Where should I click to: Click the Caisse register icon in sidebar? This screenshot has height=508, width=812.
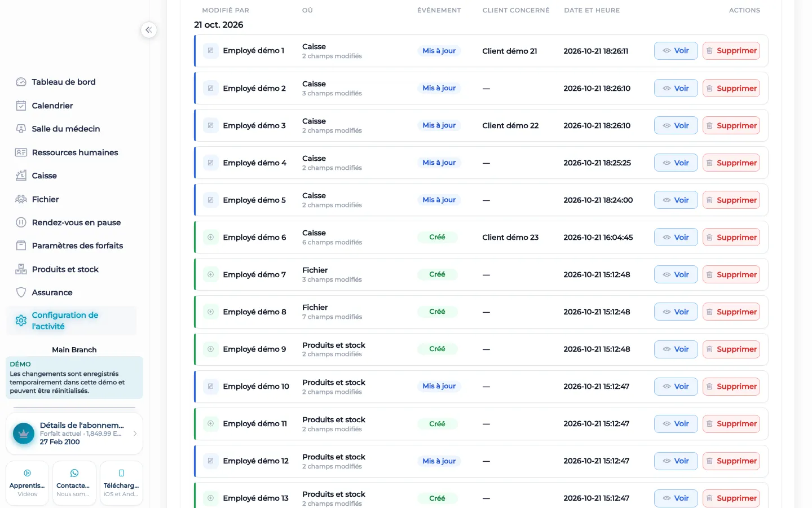pyautogui.click(x=21, y=176)
